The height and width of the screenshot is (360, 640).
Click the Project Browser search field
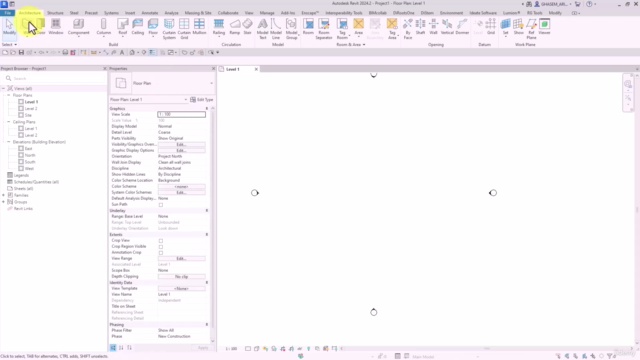55,78
